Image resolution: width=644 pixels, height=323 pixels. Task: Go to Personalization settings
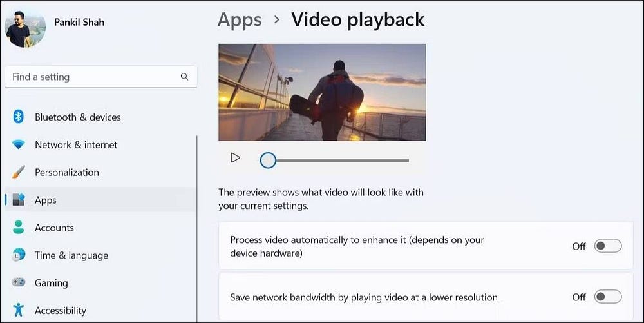(100, 171)
